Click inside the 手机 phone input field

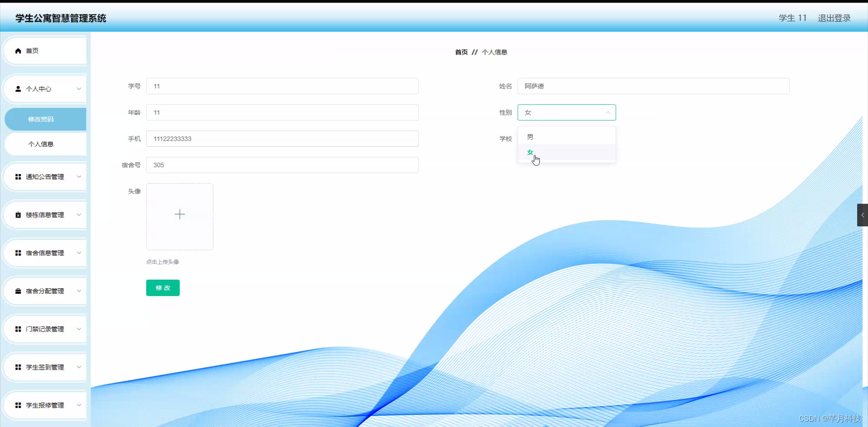click(x=282, y=139)
